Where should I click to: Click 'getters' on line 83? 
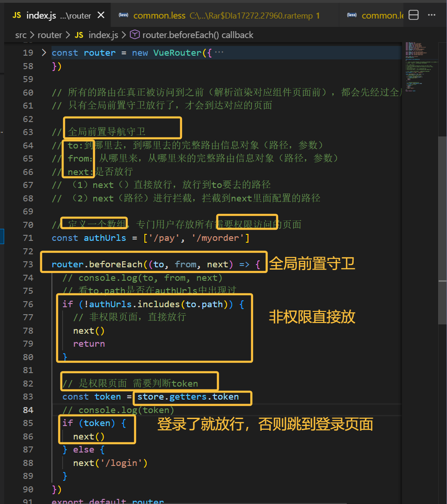coord(188,397)
